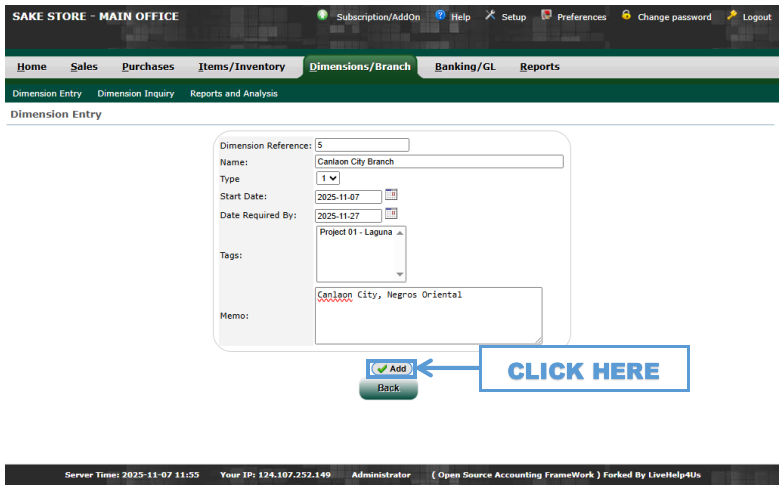Open calendar picker beside Date Required By
This screenshot has height=492, width=782.
[392, 214]
